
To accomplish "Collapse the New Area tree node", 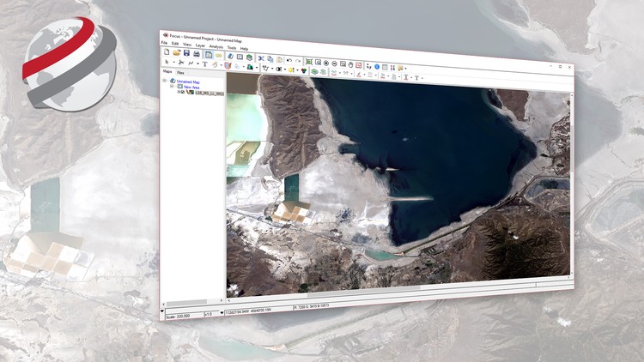I will tap(172, 86).
